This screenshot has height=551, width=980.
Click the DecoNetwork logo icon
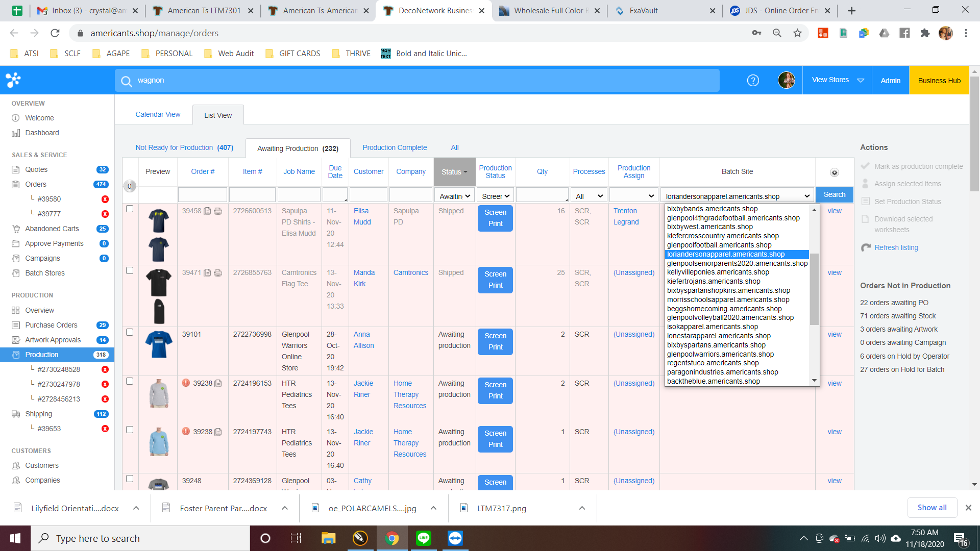click(13, 80)
